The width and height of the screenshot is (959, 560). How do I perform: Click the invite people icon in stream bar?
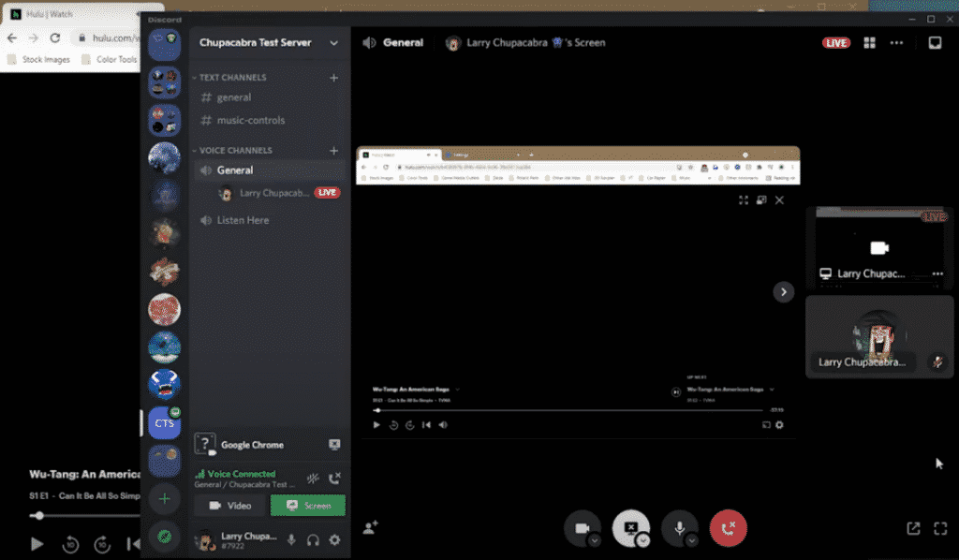pyautogui.click(x=370, y=528)
